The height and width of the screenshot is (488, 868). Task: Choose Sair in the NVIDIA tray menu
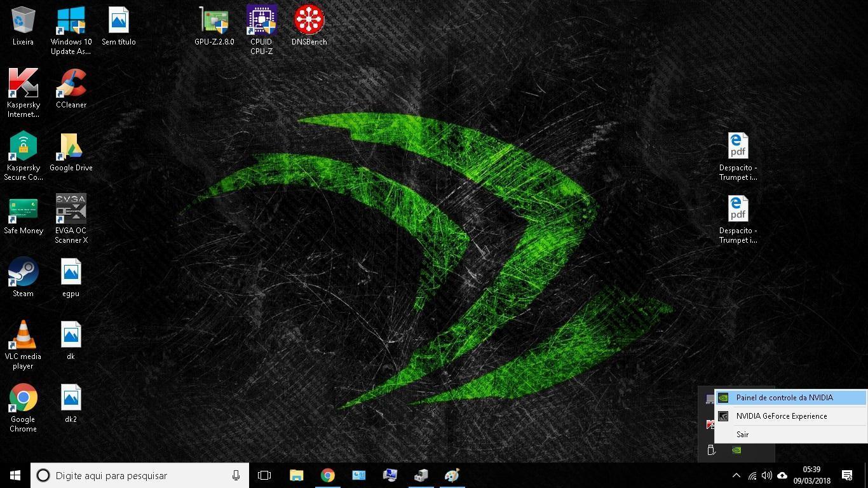[x=790, y=435]
